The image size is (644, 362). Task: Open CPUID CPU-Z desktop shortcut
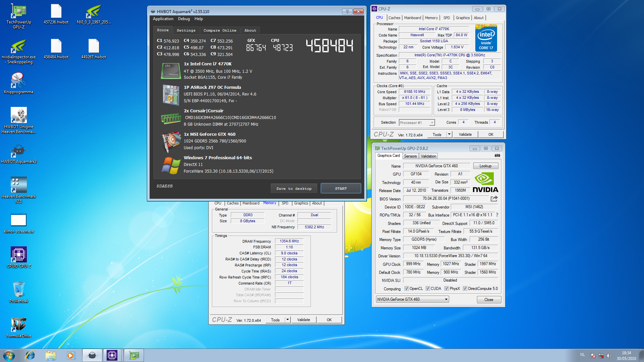point(19,258)
